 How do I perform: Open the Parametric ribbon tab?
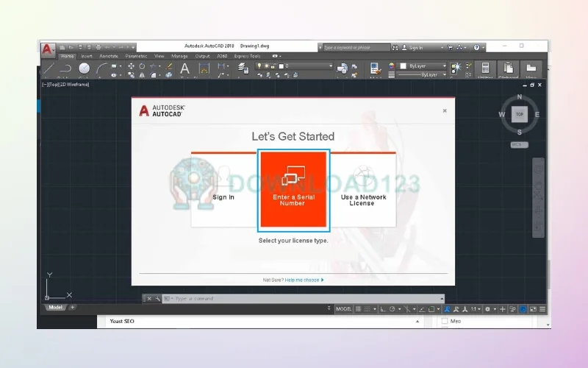click(x=135, y=56)
